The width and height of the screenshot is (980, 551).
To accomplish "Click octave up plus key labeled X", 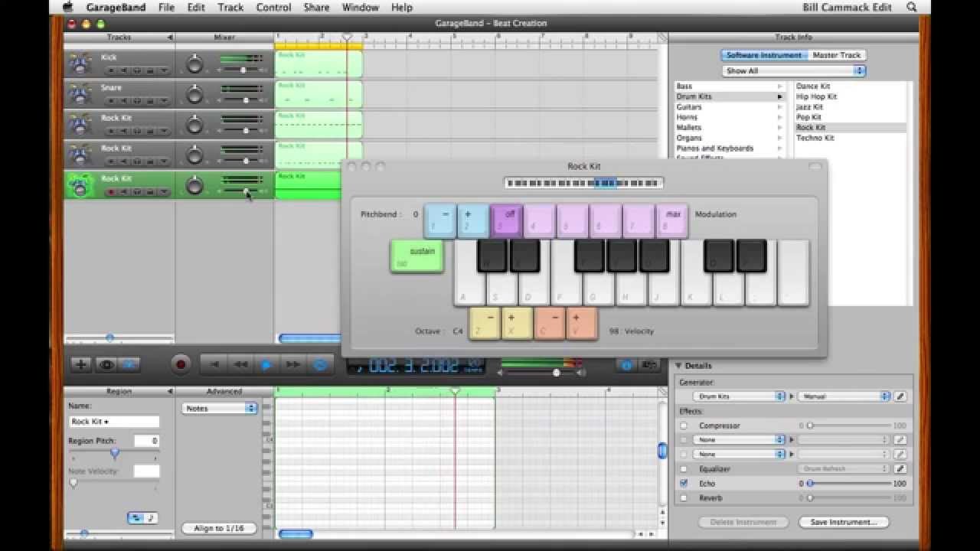I will coord(517,323).
